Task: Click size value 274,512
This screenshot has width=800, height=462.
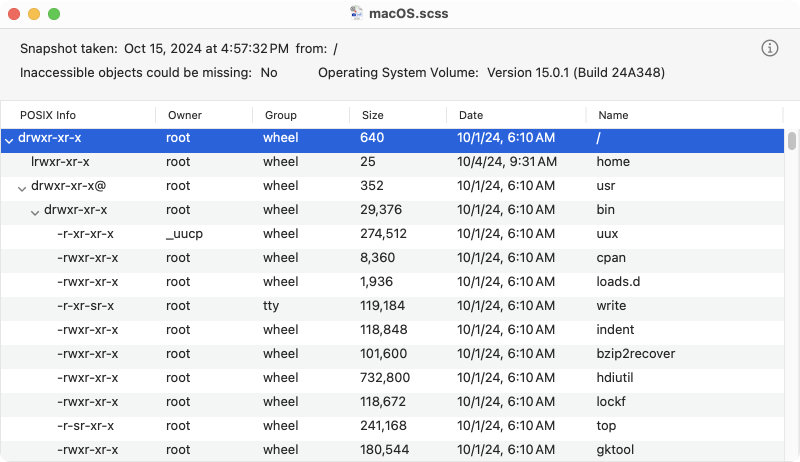Action: click(x=383, y=234)
